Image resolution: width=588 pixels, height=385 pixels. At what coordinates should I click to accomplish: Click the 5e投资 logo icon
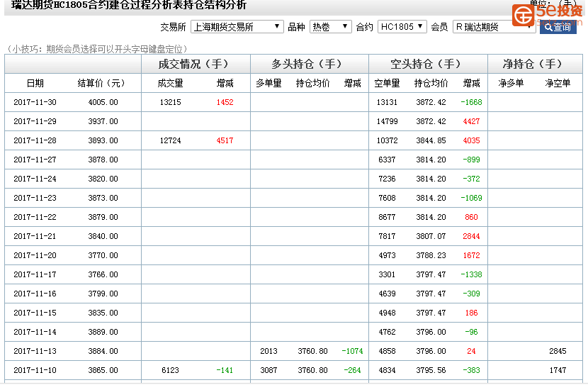523,15
